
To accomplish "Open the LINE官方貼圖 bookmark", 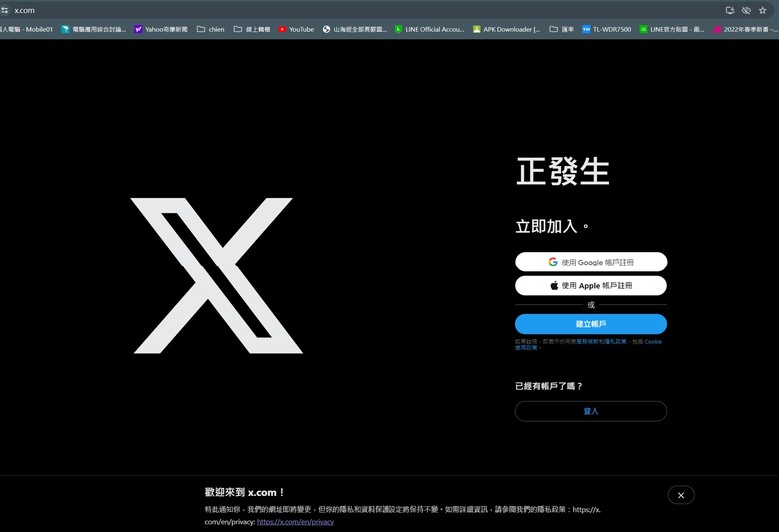I will click(672, 29).
